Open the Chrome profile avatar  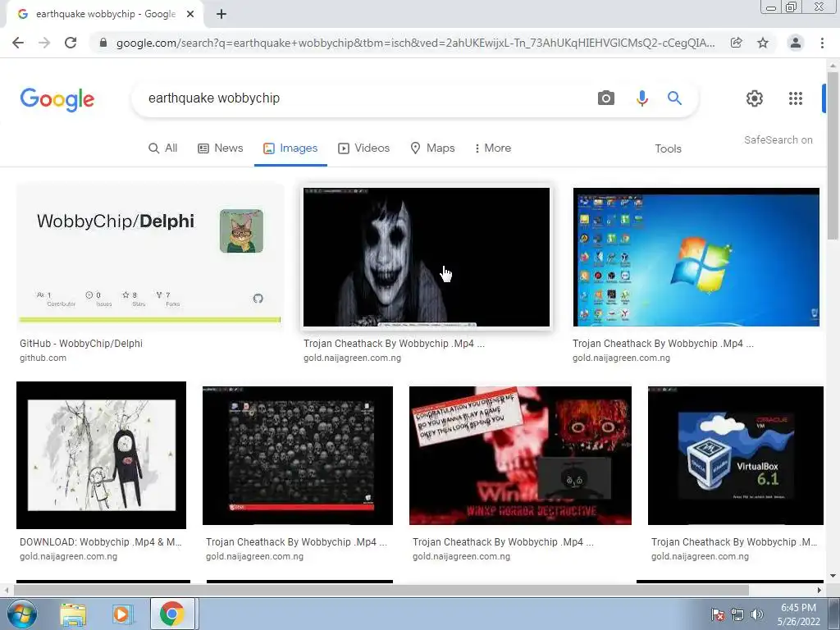click(x=796, y=43)
